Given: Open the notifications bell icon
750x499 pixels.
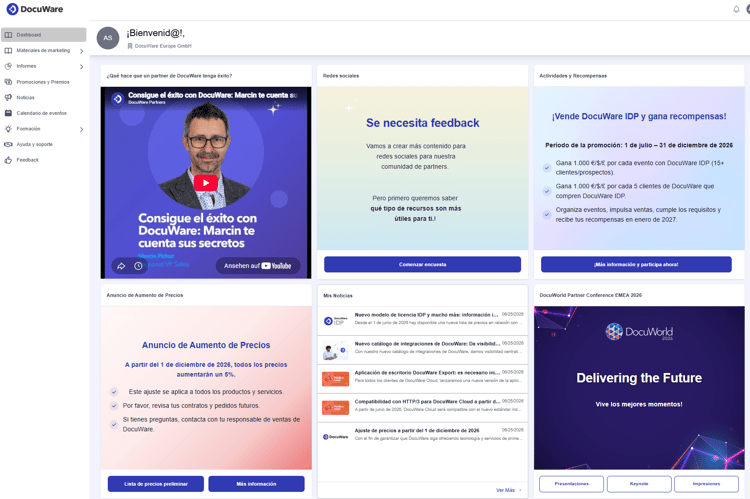Looking at the screenshot, I should tap(736, 9).
